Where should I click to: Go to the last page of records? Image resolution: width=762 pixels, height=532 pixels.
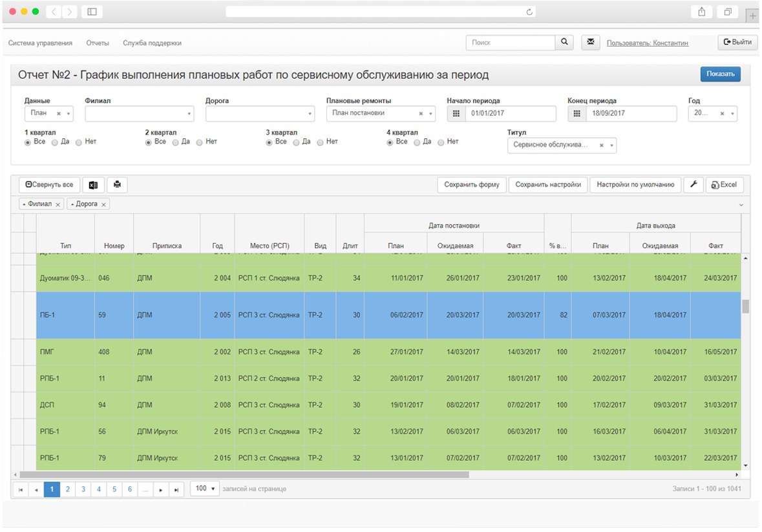tap(176, 490)
